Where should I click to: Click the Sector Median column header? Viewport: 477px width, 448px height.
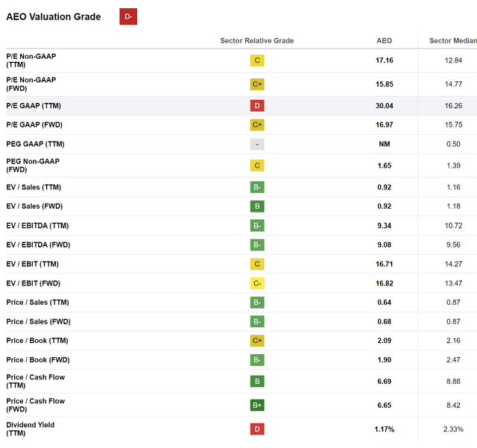pyautogui.click(x=453, y=41)
